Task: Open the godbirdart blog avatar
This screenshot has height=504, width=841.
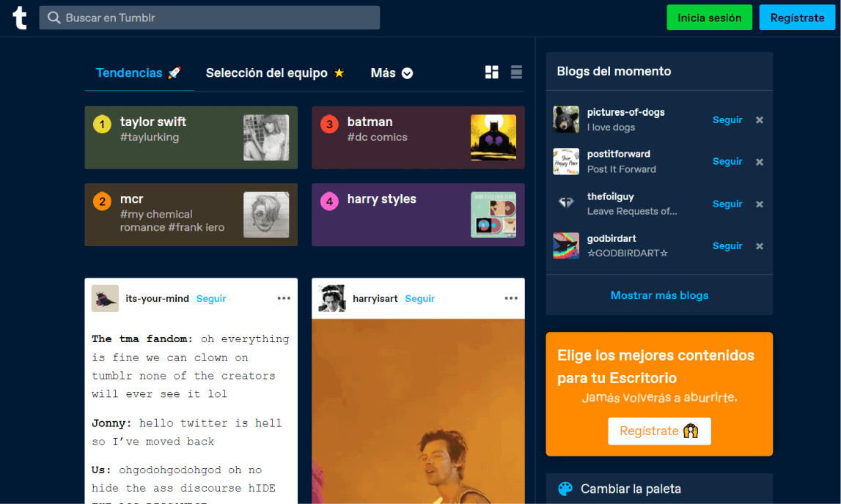Action: pos(566,245)
